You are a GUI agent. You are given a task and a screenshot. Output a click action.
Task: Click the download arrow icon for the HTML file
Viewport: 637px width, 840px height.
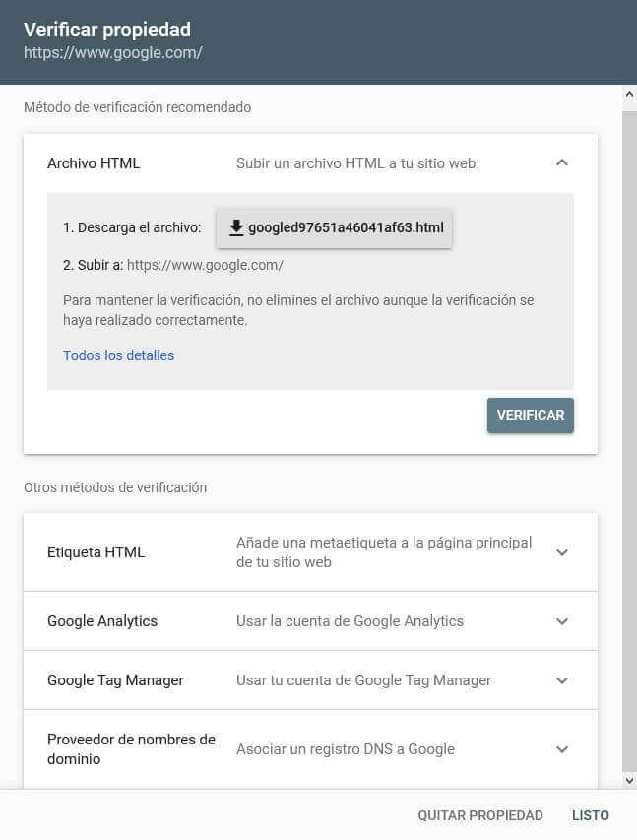point(235,227)
